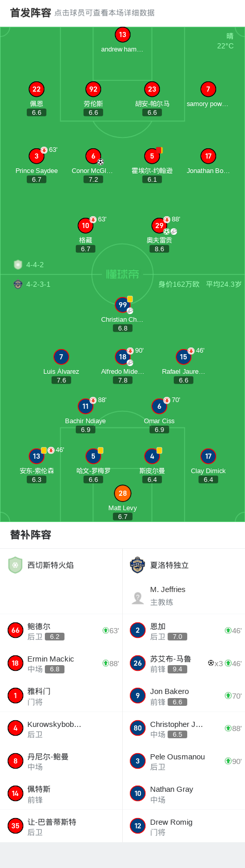
Task: Tap player 6 Conor McGl jersey icon
Action: point(93,156)
